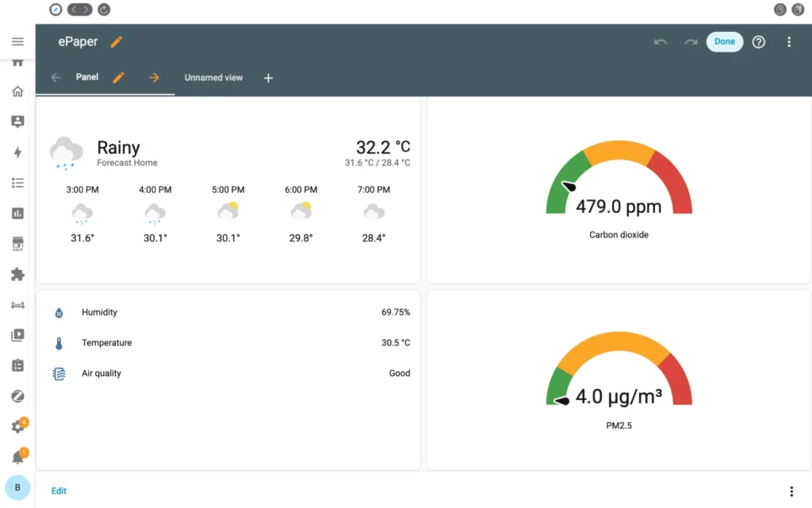The height and width of the screenshot is (508, 812).
Task: Open the circular slashed sidebar icon
Action: pos(17,396)
